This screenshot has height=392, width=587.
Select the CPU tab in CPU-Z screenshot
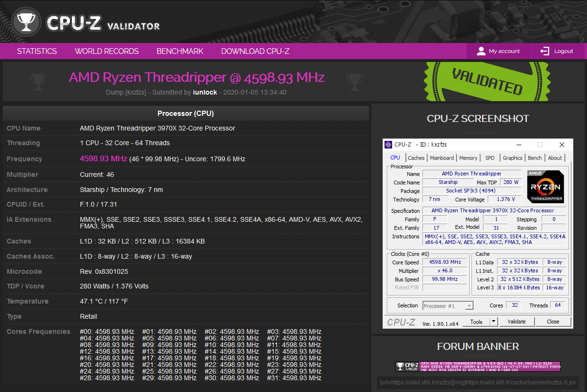click(395, 158)
